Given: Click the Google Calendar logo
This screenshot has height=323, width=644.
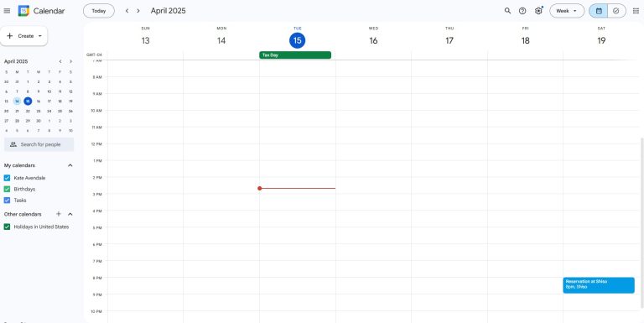Looking at the screenshot, I should (x=23, y=11).
